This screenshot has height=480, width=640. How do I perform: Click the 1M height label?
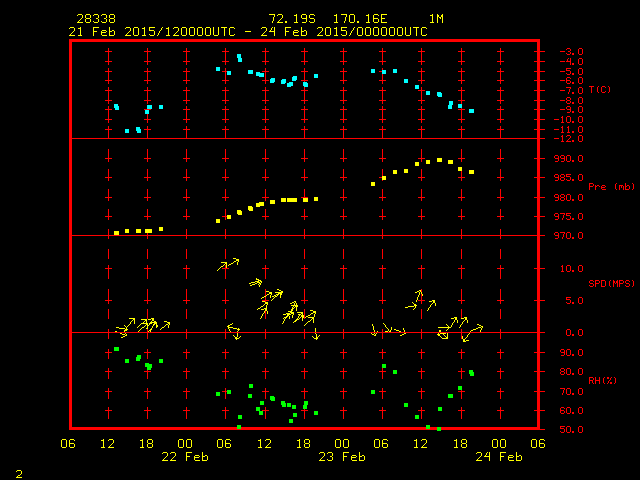[436, 19]
